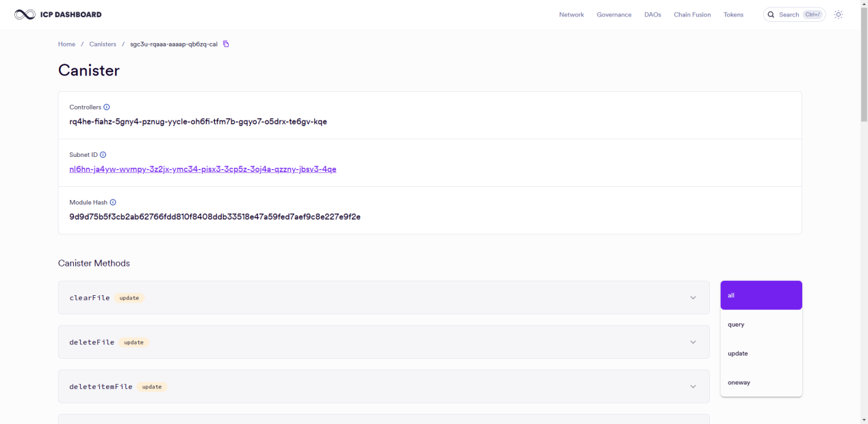Click the 'Canister Methods' heading
The image size is (868, 424).
pos(94,263)
